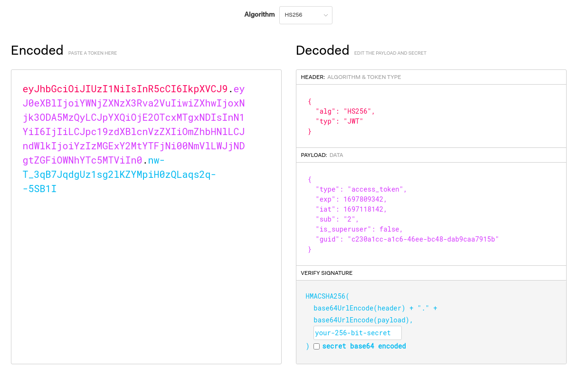This screenshot has width=588, height=369.
Task: Click the "sub": "2" payload line
Action: click(x=337, y=219)
